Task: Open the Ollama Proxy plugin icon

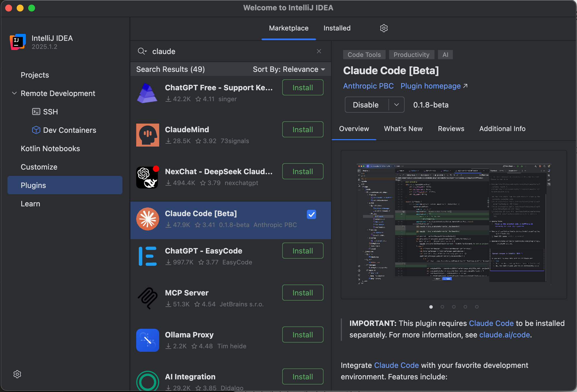Action: click(x=147, y=340)
